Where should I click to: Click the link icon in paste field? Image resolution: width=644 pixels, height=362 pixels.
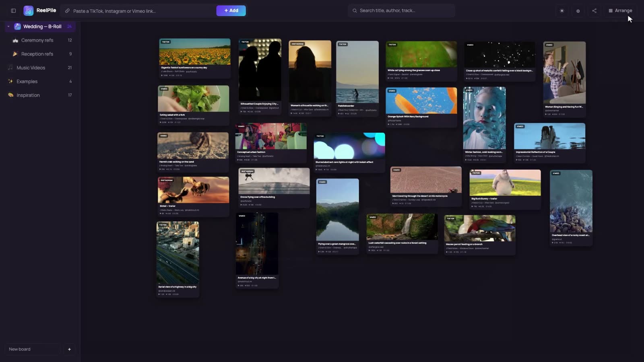point(67,11)
